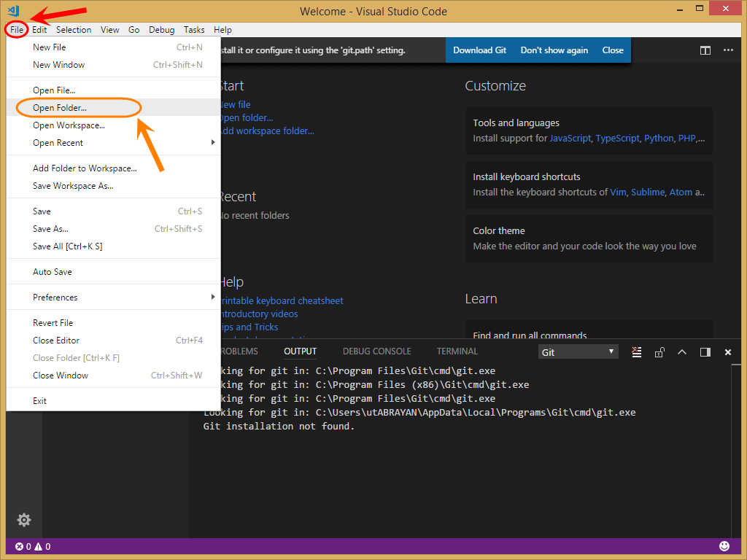Select Open File... menu entry

[x=113, y=90]
